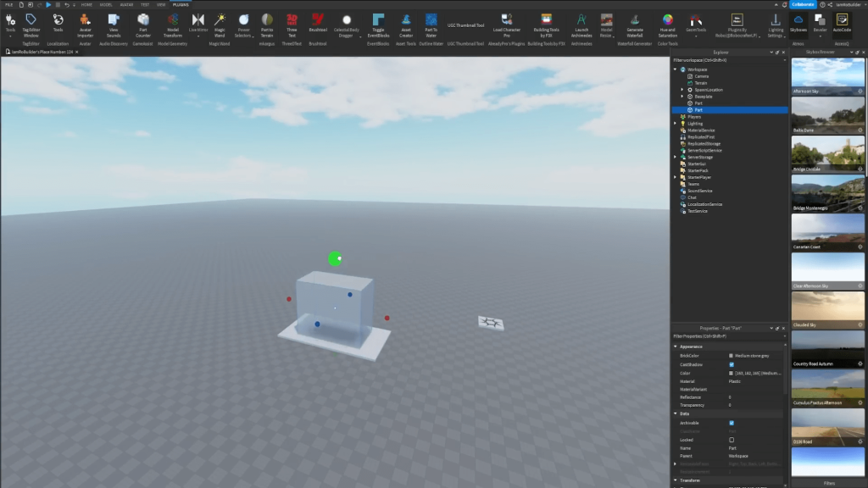Launch the Avatar Importer plugin
This screenshot has height=488, width=868.
coord(85,25)
